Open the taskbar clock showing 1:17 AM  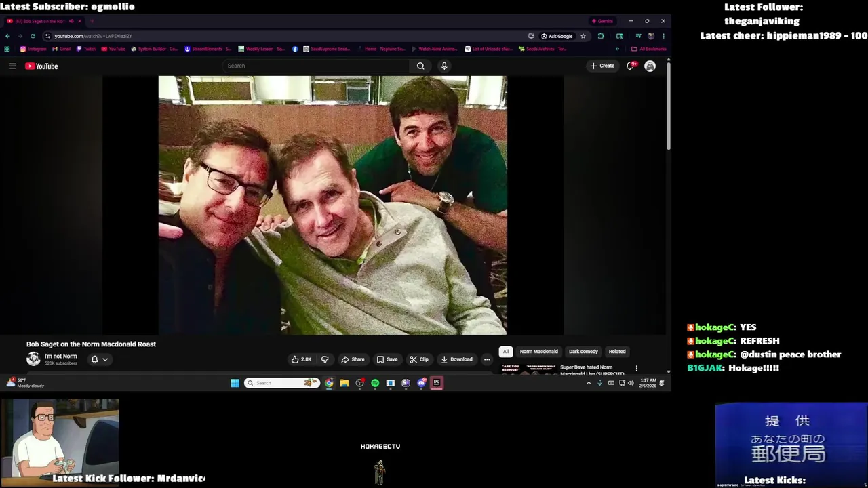pos(648,383)
